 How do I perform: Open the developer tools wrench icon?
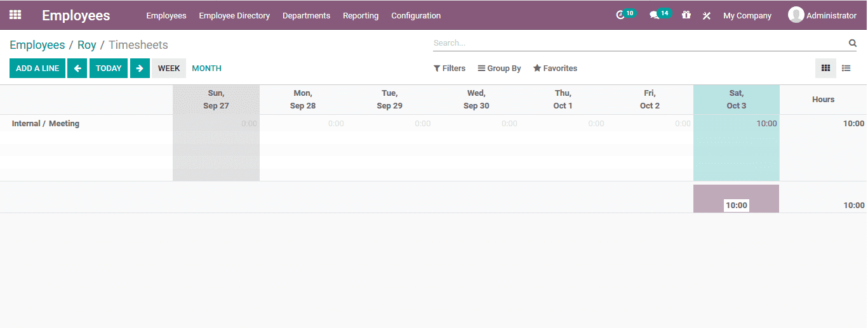[x=707, y=15]
